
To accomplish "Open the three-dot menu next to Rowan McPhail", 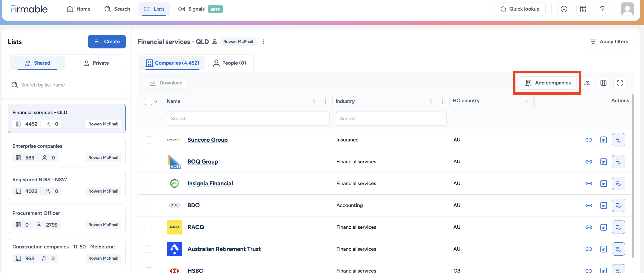I will pos(263,41).
